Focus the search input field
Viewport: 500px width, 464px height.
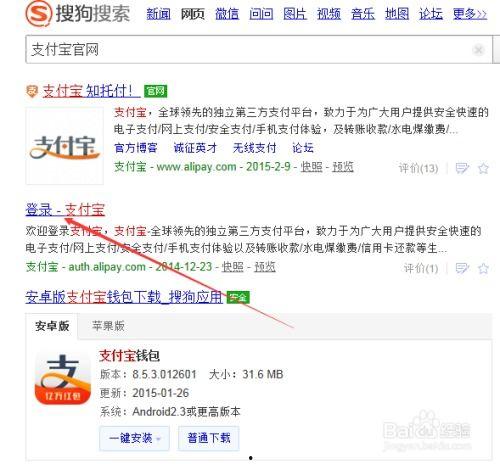click(x=248, y=50)
